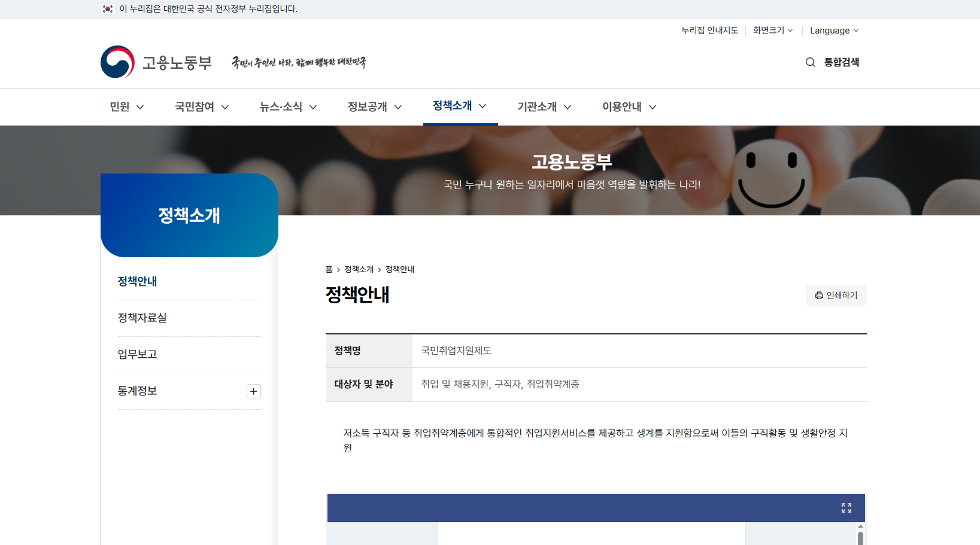
Task: Open the 뉴스·소식 menu
Action: coord(287,107)
